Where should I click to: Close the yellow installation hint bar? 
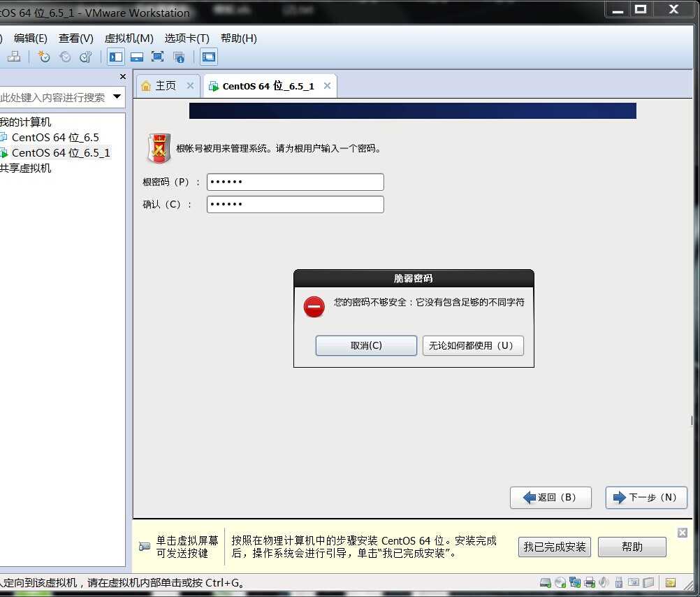(682, 533)
